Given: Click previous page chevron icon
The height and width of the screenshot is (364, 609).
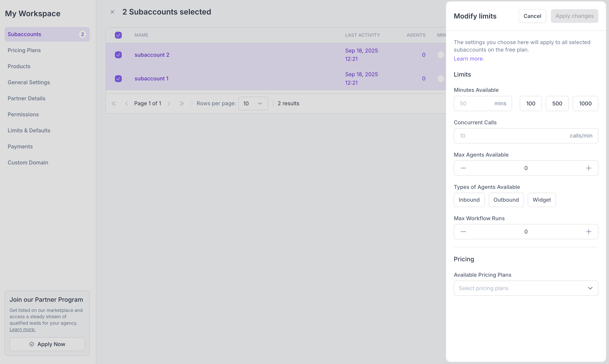Looking at the screenshot, I should tap(126, 104).
